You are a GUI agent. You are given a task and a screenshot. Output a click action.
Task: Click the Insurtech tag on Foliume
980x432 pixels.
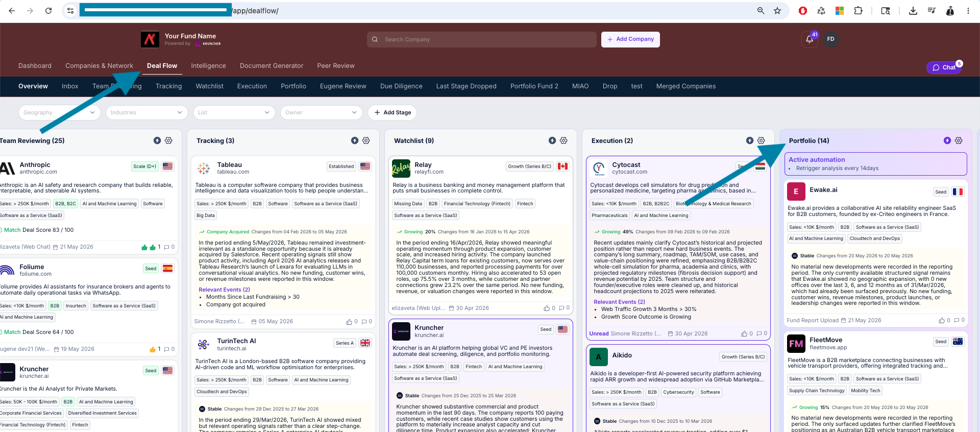pyautogui.click(x=76, y=306)
